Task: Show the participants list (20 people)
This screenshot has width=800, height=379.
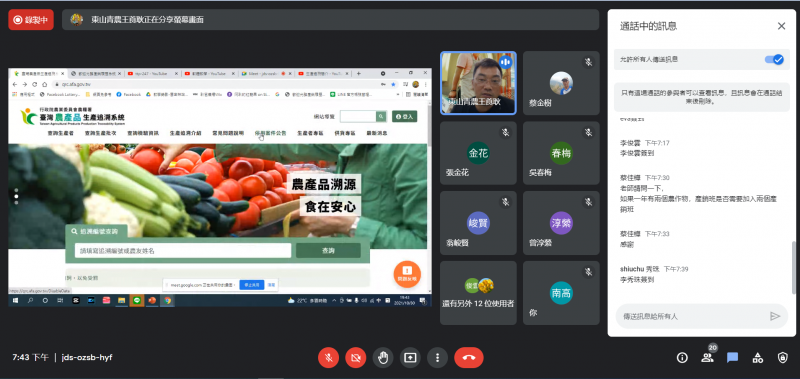Action: pos(708,358)
